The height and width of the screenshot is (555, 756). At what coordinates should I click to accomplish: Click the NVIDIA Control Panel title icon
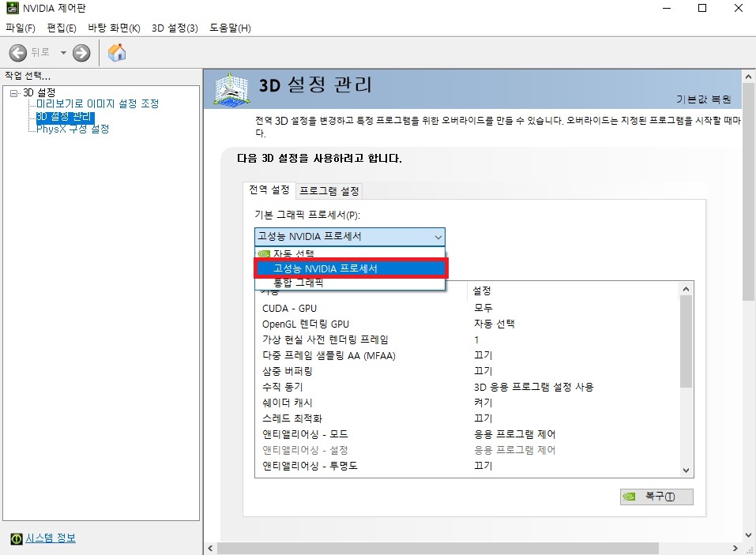(12, 8)
